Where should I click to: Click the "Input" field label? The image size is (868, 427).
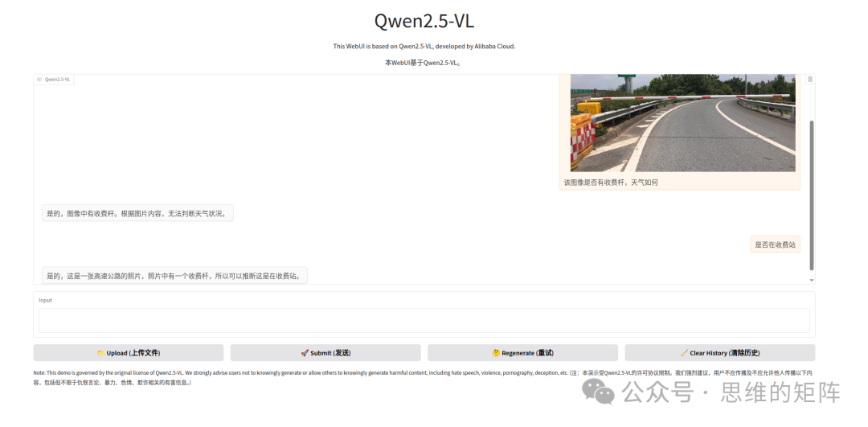click(45, 300)
